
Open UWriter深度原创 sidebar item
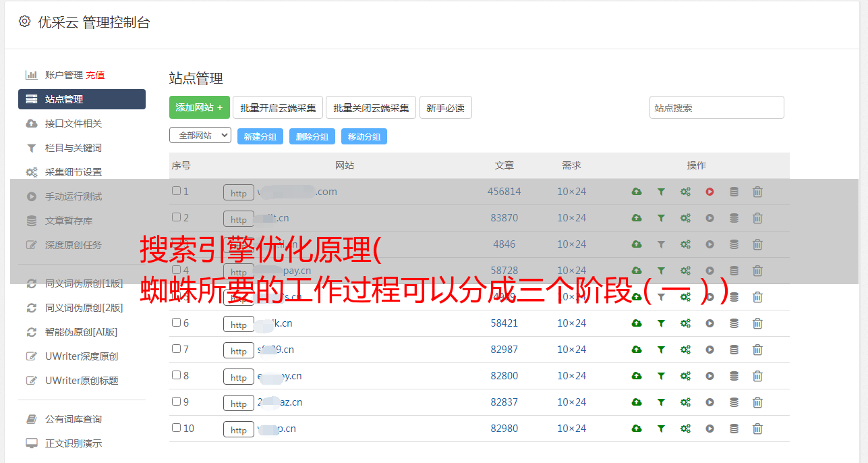82,356
